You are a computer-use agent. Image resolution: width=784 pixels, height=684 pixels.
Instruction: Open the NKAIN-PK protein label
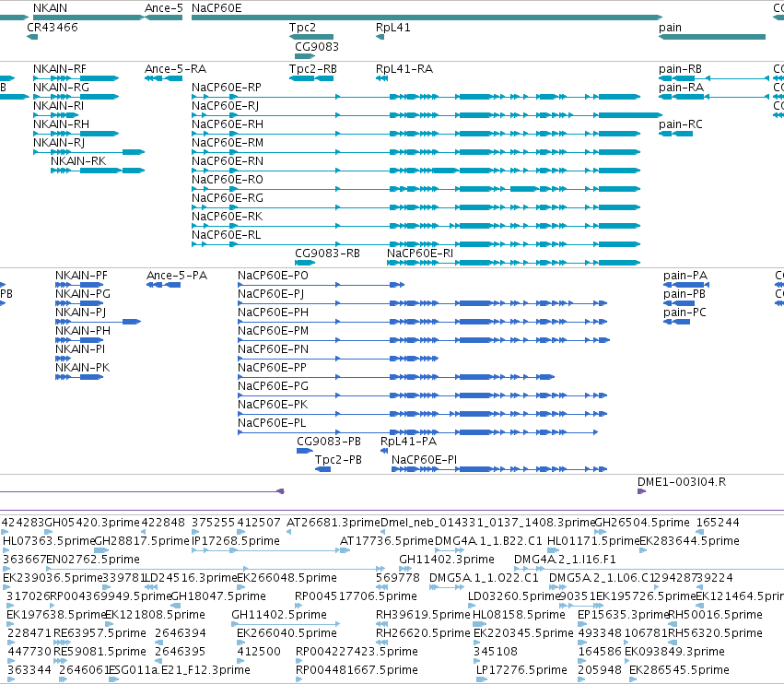coord(83,367)
